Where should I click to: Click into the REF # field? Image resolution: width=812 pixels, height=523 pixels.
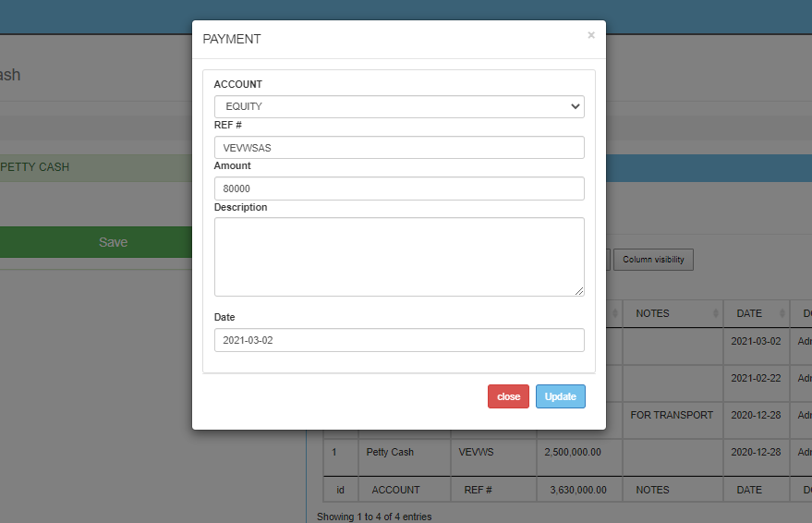pyautogui.click(x=399, y=148)
